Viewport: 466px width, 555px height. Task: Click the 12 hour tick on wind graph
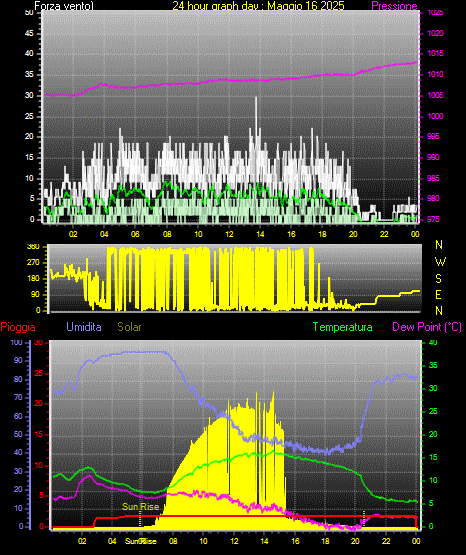click(229, 234)
